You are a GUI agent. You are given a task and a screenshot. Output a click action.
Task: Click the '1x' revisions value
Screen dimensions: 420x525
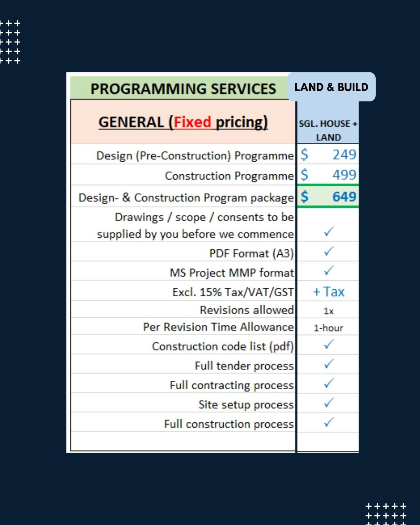point(329,311)
